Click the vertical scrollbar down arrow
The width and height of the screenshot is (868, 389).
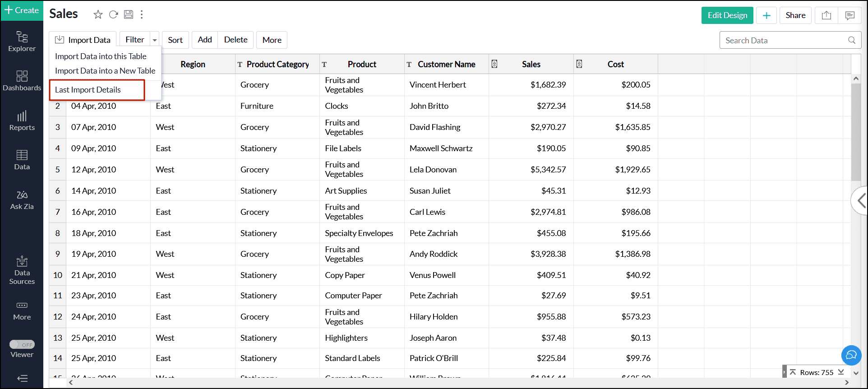[x=856, y=373]
